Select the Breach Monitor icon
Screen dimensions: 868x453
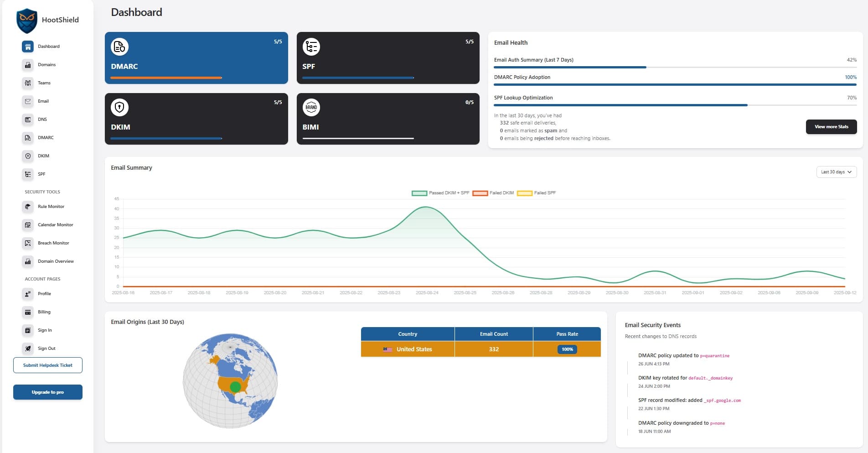pos(28,243)
